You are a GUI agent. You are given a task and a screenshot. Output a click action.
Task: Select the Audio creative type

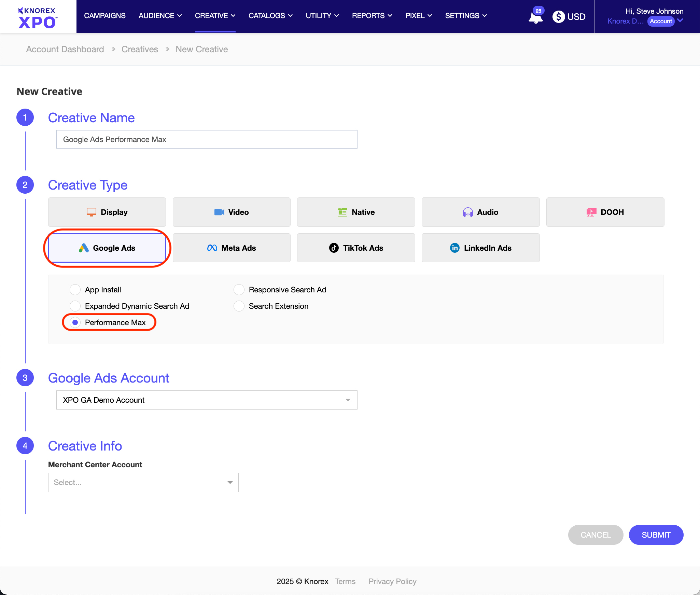[480, 212]
